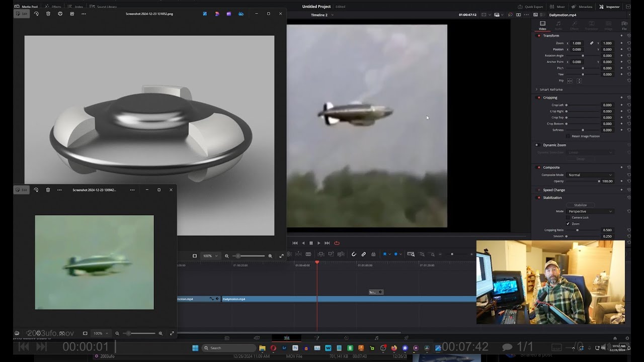Viewport: 644px width, 362px height.
Task: Select the long Dailymotion.mp4 timeline clip
Action: coord(349,299)
